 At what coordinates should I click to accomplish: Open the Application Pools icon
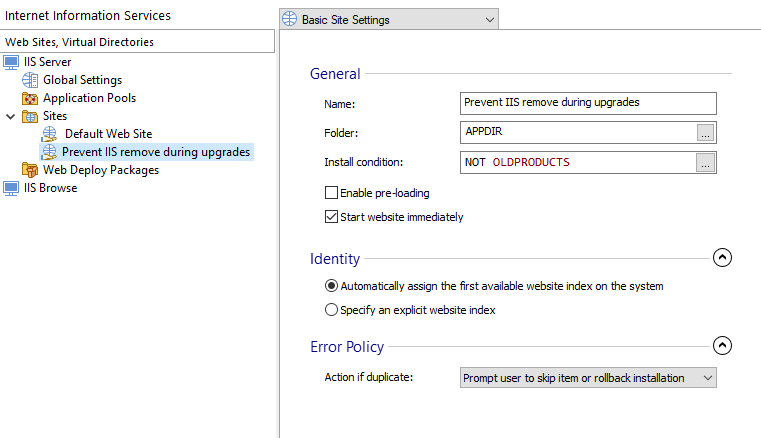click(x=30, y=98)
